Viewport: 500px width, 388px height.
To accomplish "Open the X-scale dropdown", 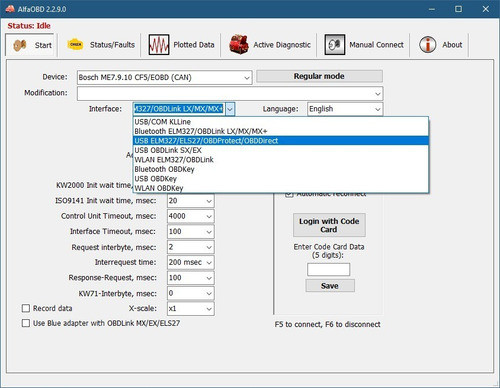I will (209, 309).
